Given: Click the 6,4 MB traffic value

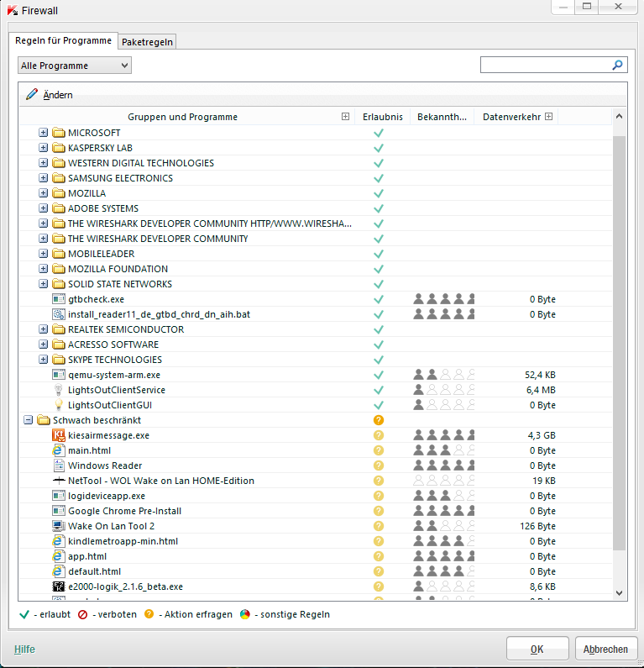Looking at the screenshot, I should (541, 390).
